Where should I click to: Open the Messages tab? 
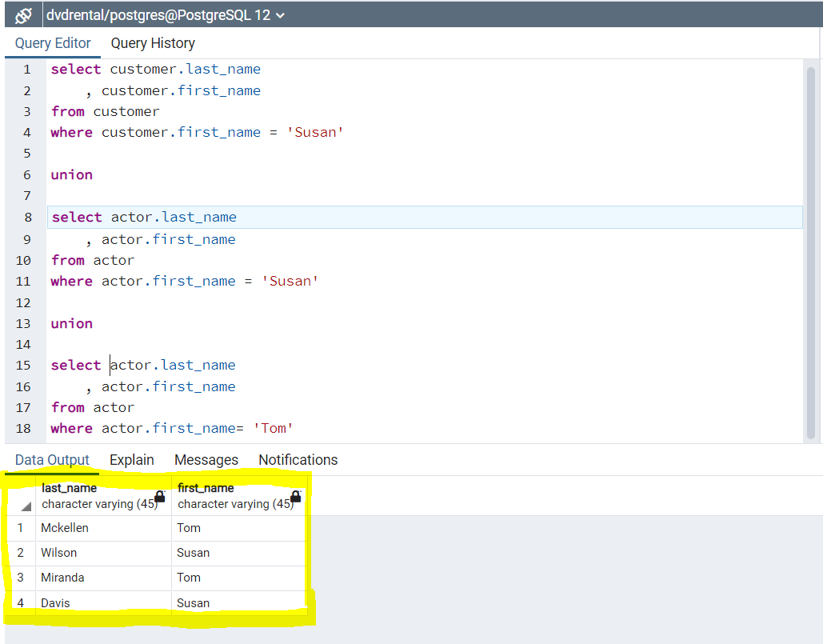pyautogui.click(x=206, y=460)
